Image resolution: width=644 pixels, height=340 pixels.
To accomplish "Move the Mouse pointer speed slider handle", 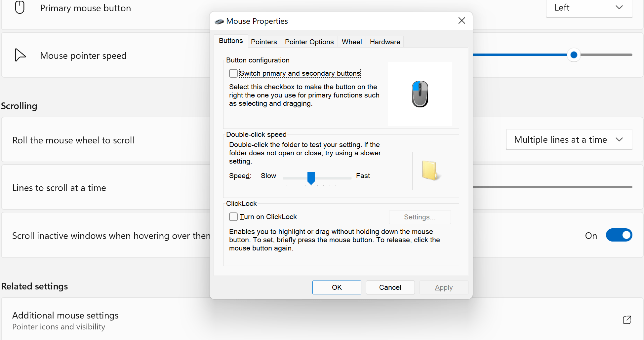I will coord(574,55).
